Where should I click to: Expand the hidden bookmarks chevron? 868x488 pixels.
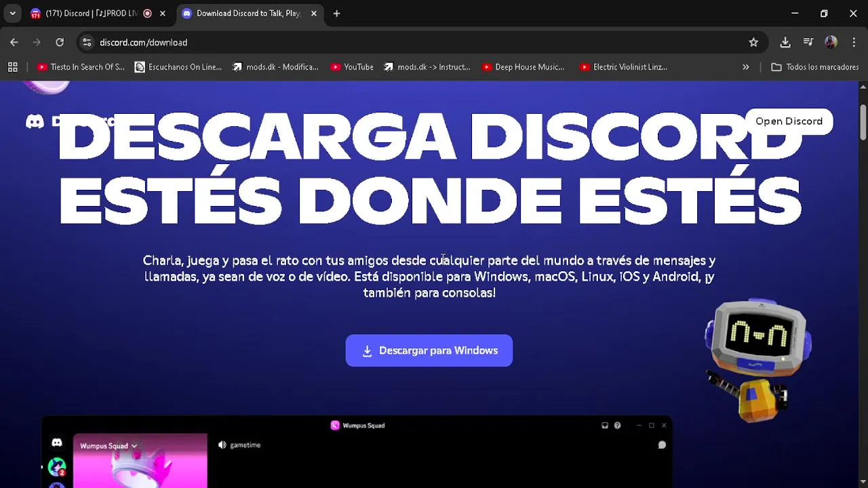click(746, 67)
